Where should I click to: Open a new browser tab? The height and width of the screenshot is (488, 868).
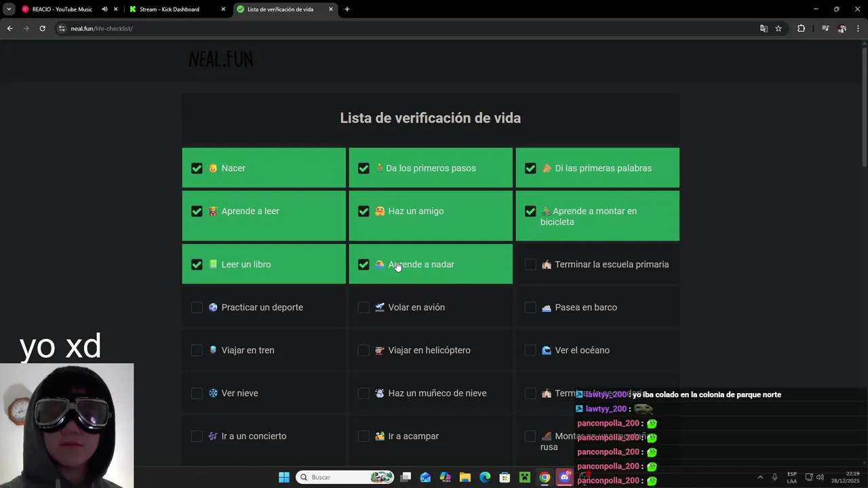click(347, 9)
